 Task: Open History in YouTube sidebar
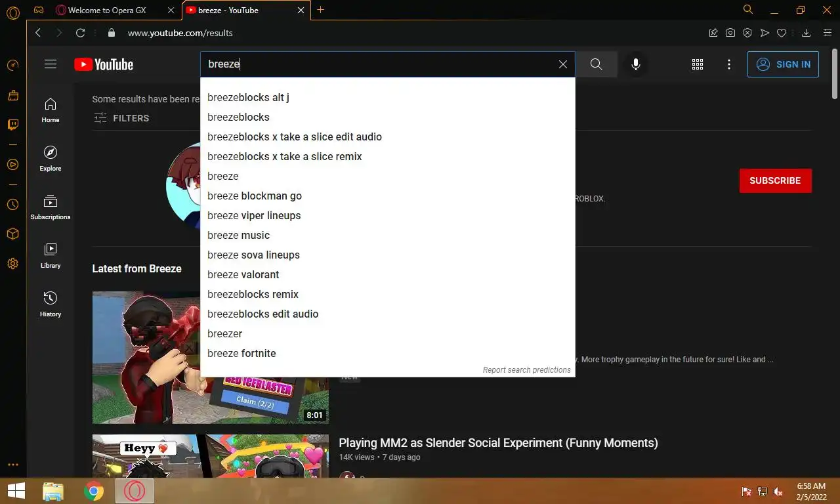tap(51, 304)
